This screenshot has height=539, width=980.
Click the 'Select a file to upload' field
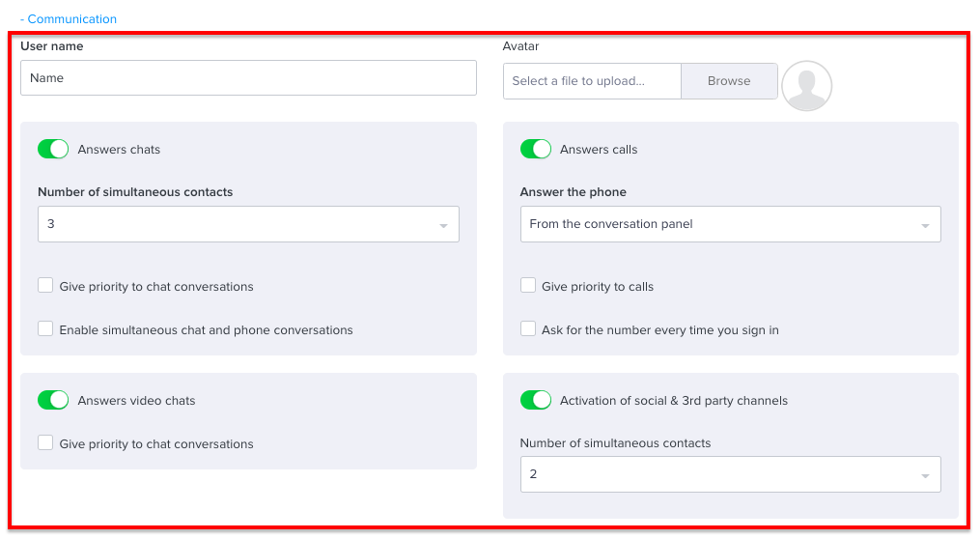click(592, 81)
